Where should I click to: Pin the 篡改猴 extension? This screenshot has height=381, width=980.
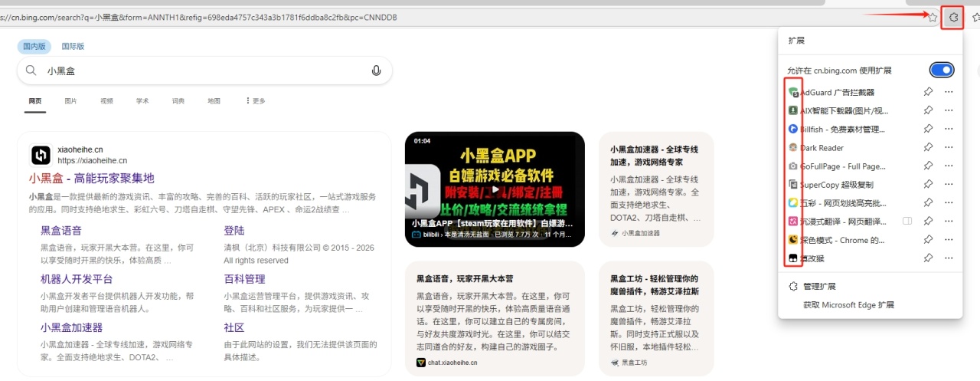point(928,258)
